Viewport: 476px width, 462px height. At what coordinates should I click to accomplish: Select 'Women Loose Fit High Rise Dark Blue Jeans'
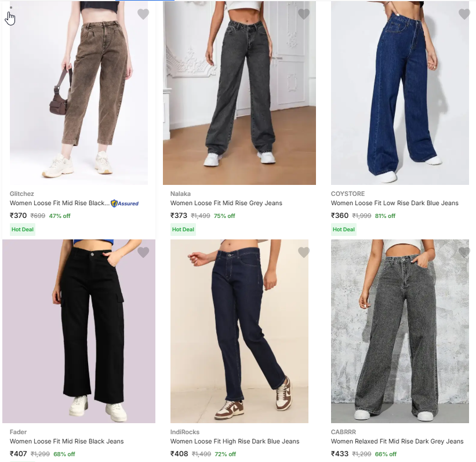coord(235,441)
